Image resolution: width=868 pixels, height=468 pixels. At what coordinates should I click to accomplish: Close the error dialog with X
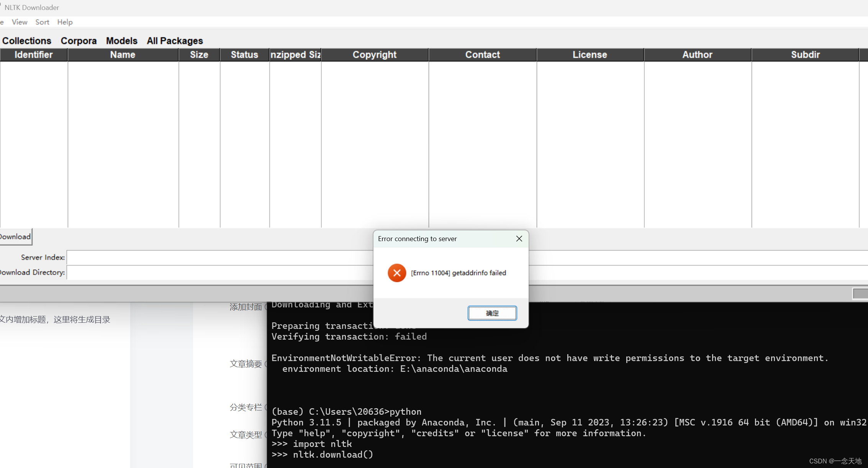[x=519, y=239]
